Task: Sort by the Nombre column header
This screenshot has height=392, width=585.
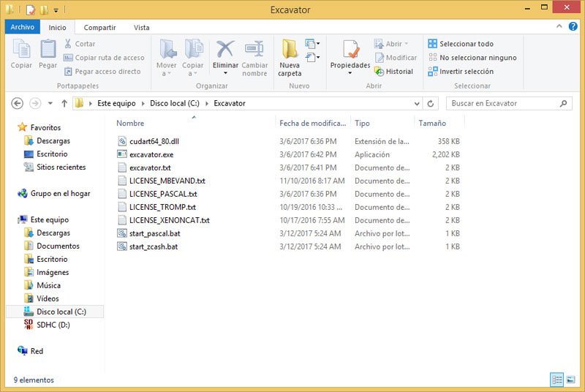Action: [x=130, y=123]
